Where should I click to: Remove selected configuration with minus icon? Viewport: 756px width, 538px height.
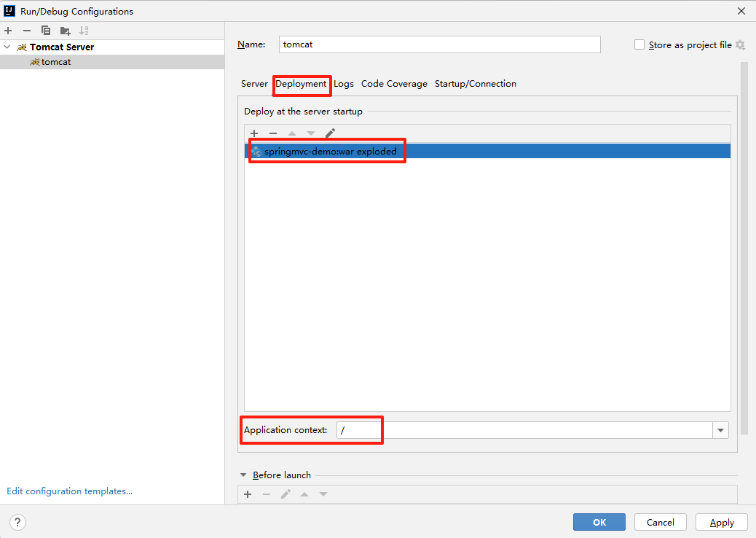click(x=27, y=31)
